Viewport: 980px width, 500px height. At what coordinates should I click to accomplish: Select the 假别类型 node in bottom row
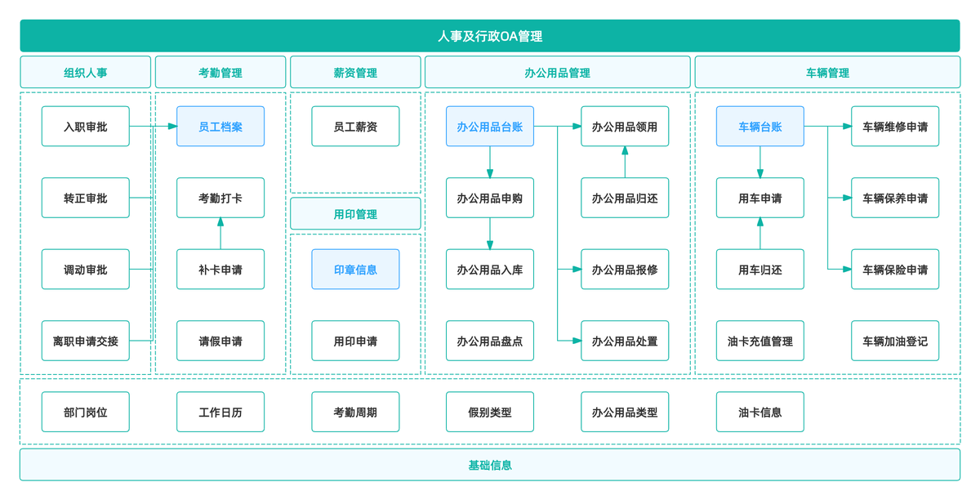click(x=489, y=412)
